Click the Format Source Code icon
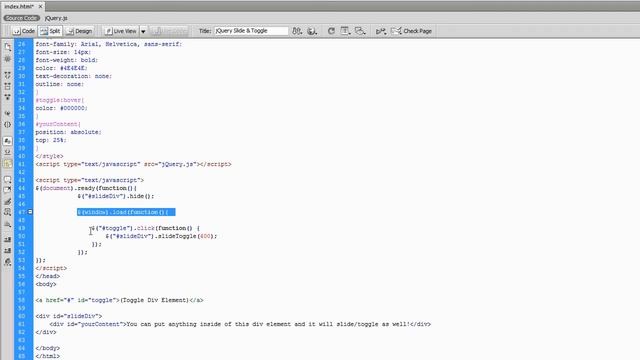 [7, 262]
